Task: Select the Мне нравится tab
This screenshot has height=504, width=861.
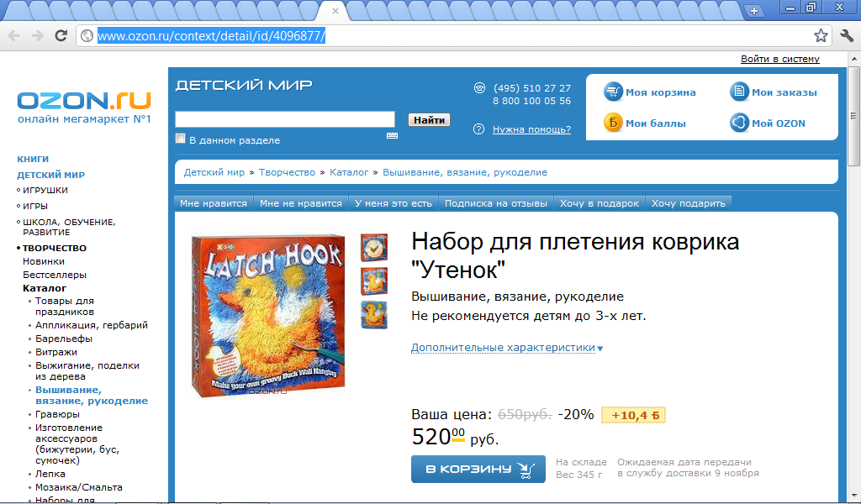Action: click(214, 203)
